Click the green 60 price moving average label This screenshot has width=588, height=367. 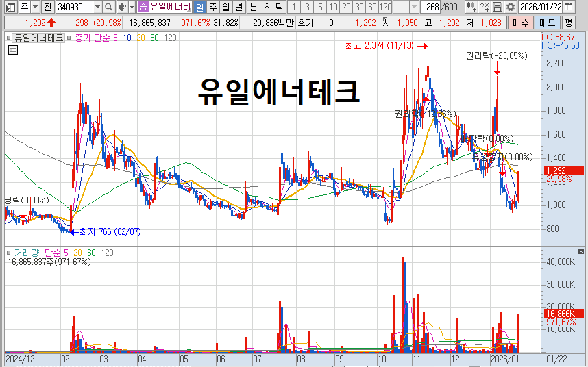[x=154, y=38]
